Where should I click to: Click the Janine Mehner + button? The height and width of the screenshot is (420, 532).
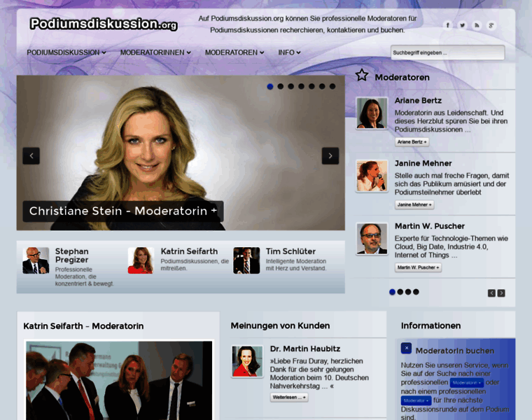[414, 204]
